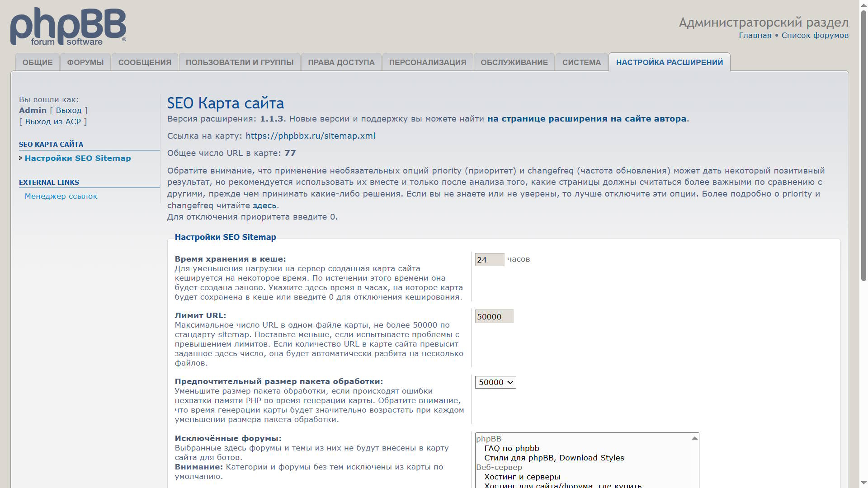Click the EXTERNAL LINKS sidebar heading
This screenshot has width=868, height=488.
pos(49,183)
